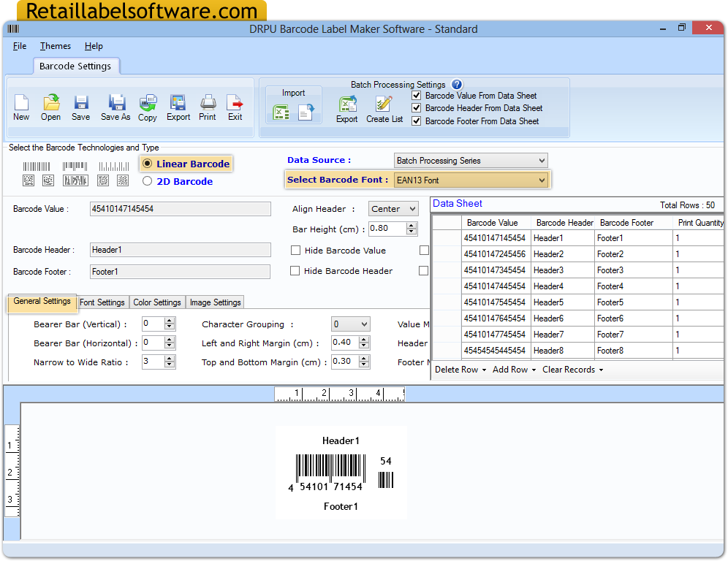Switch to Image Settings tab
This screenshot has width=728, height=561.
pyautogui.click(x=215, y=302)
